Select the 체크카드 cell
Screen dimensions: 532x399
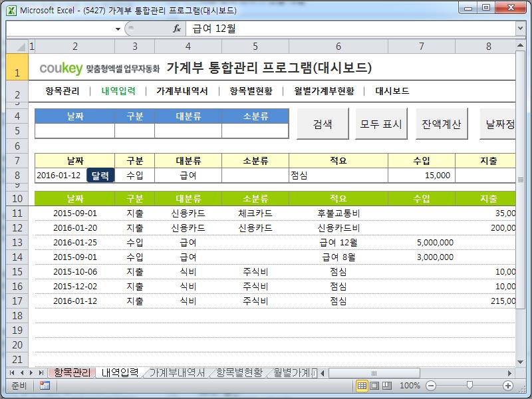pos(255,213)
